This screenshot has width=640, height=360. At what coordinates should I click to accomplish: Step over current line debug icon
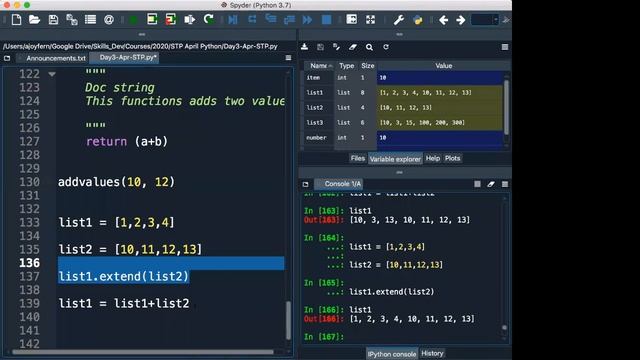click(x=252, y=20)
